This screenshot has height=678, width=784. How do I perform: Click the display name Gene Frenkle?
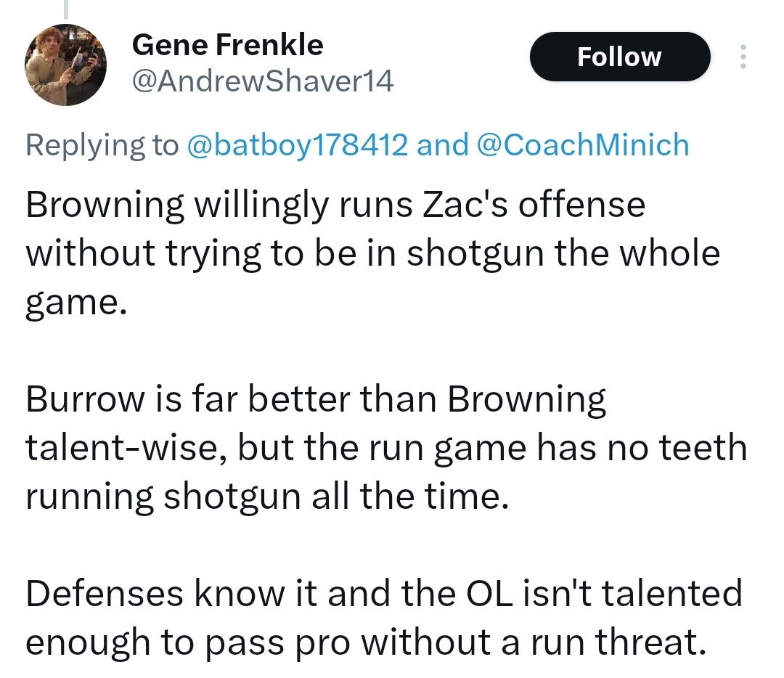click(x=227, y=46)
